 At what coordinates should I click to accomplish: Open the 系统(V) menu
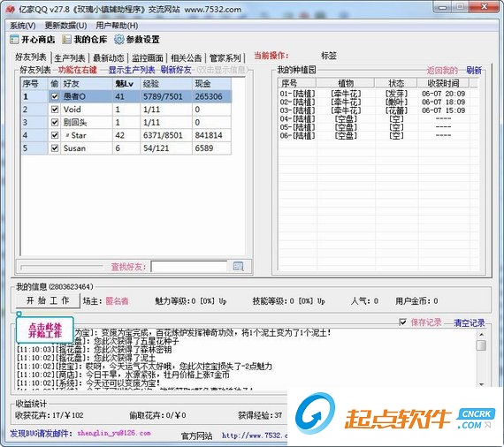pyautogui.click(x=22, y=26)
